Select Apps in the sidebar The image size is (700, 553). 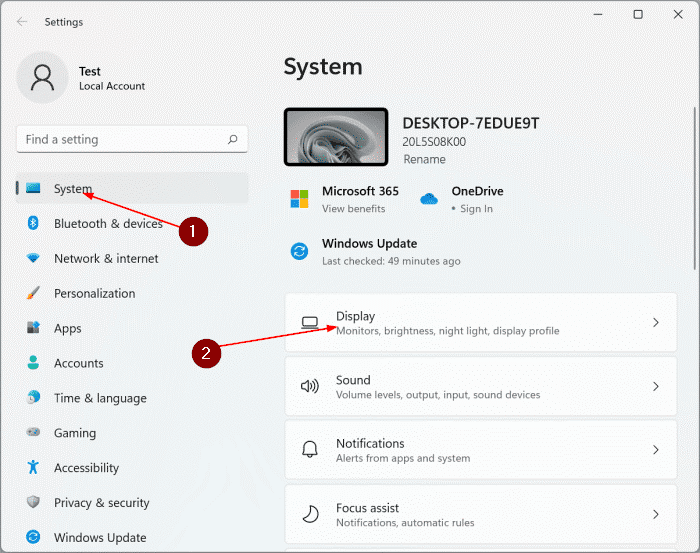coord(68,329)
